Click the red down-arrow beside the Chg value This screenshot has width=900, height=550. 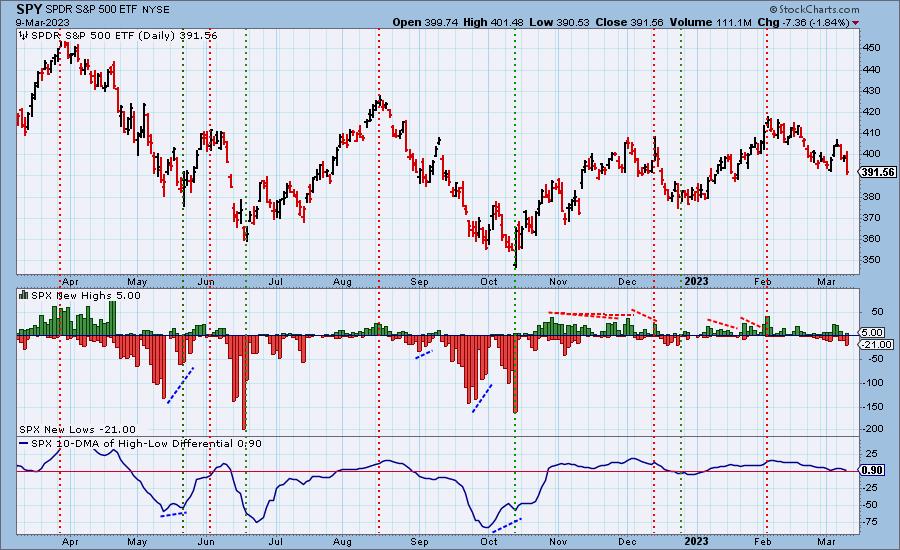(x=856, y=23)
